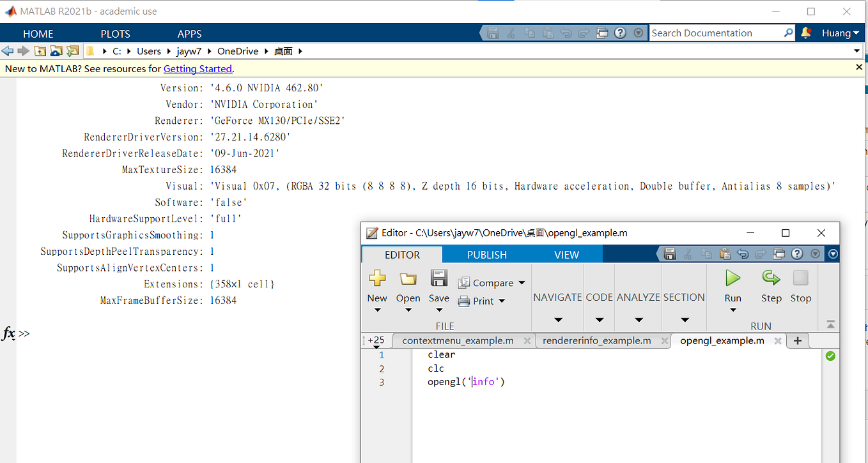Open the Compare tool
868x463 pixels.
pyautogui.click(x=487, y=282)
